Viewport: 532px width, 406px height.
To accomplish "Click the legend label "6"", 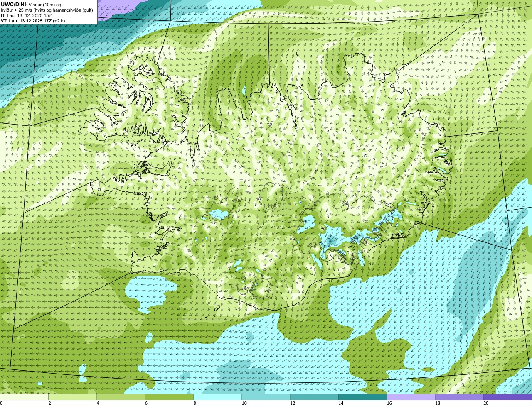I will (x=146, y=403).
